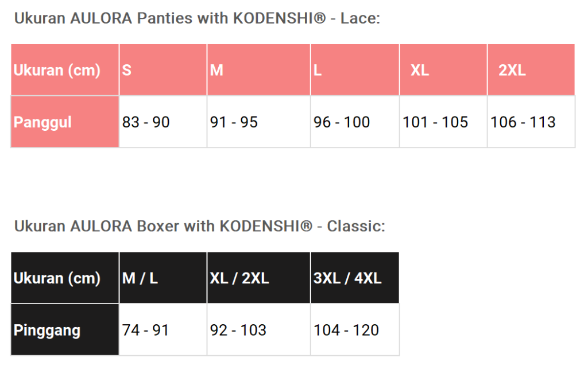Select the '106 - 113' measurement cell
The height and width of the screenshot is (369, 588).
[x=531, y=122]
